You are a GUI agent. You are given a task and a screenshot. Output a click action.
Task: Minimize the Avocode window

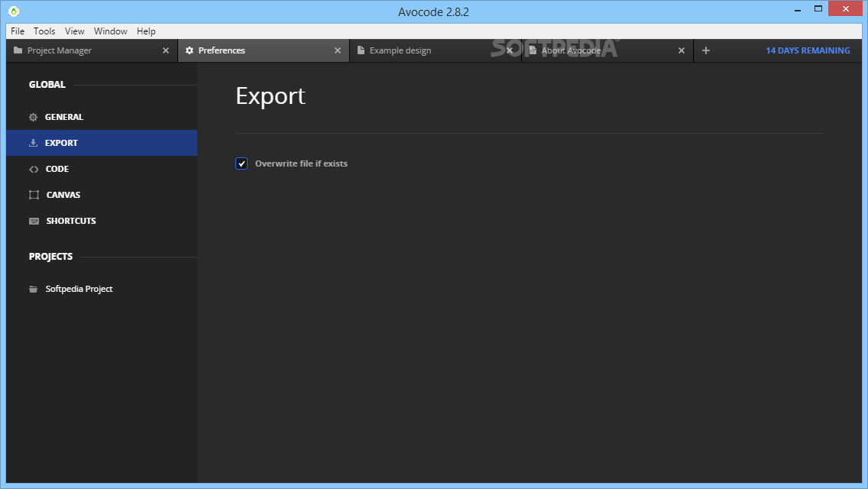(x=798, y=9)
